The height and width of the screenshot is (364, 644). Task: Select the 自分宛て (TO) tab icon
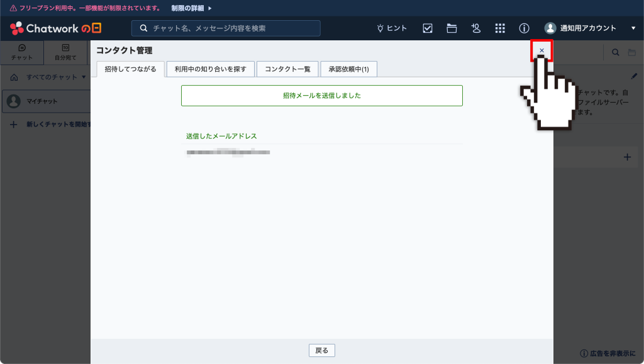65,52
